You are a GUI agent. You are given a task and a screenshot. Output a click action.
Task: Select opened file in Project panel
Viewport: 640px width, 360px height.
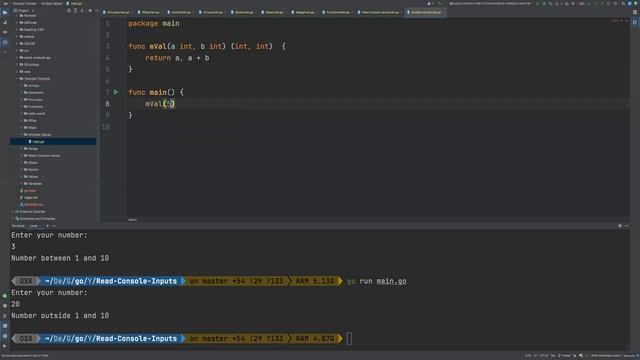69,11
